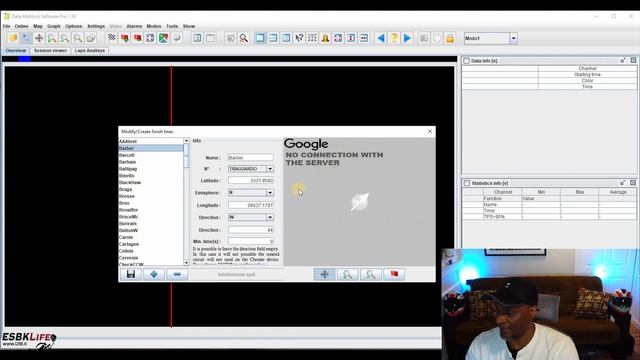The width and height of the screenshot is (640, 360).
Task: Select the pan move tool below map
Action: click(324, 274)
